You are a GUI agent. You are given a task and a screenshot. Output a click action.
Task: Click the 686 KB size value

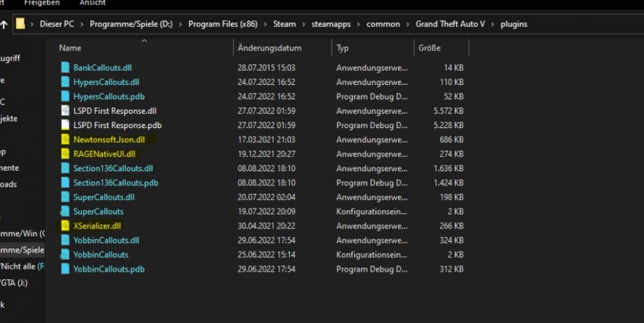[x=451, y=140]
